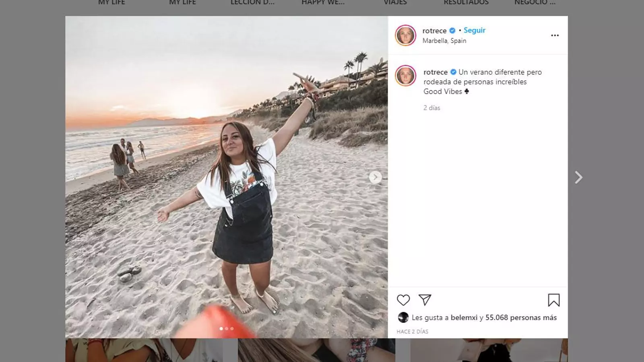Click the paper plane share icon

[x=425, y=300]
